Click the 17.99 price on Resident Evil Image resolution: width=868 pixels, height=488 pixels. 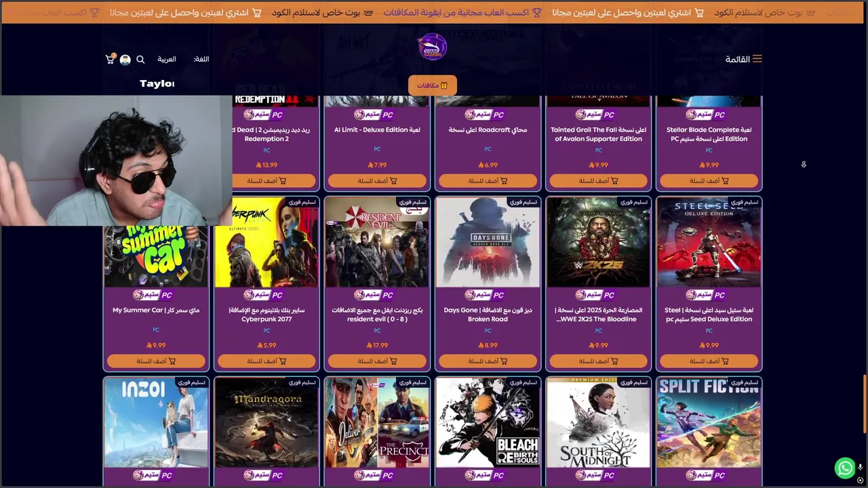[377, 345]
